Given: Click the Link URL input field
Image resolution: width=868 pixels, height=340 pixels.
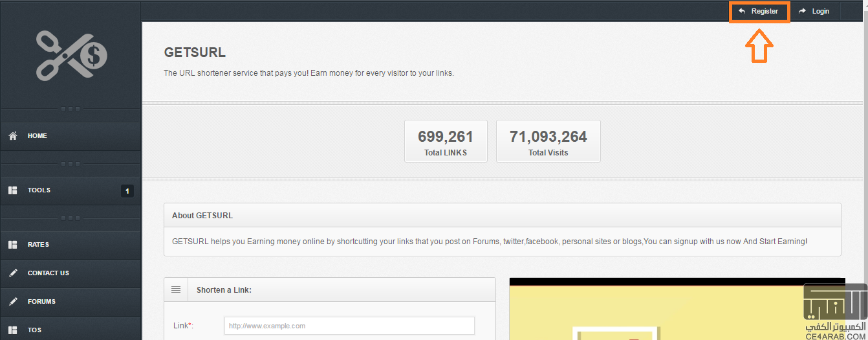Looking at the screenshot, I should [349, 326].
